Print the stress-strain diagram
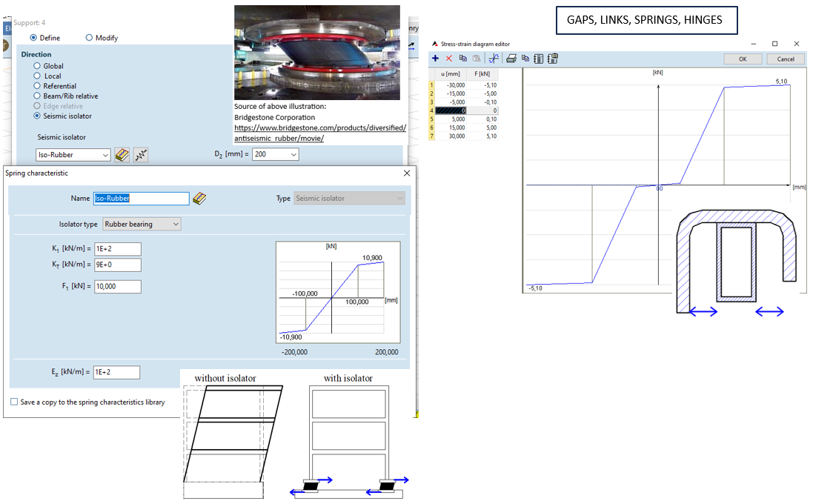 [510, 58]
